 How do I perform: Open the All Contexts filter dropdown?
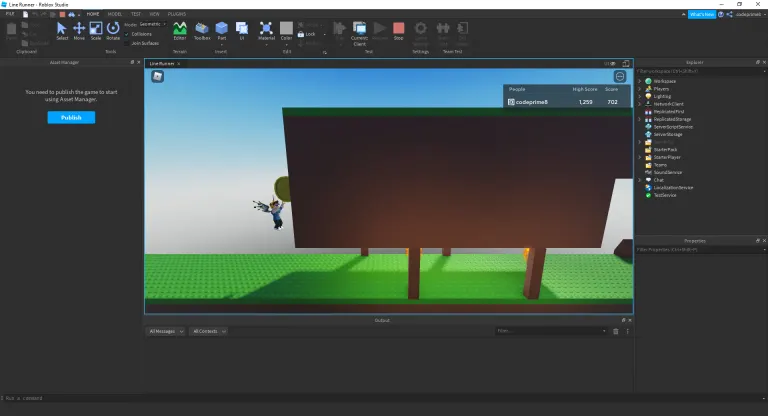click(x=209, y=331)
